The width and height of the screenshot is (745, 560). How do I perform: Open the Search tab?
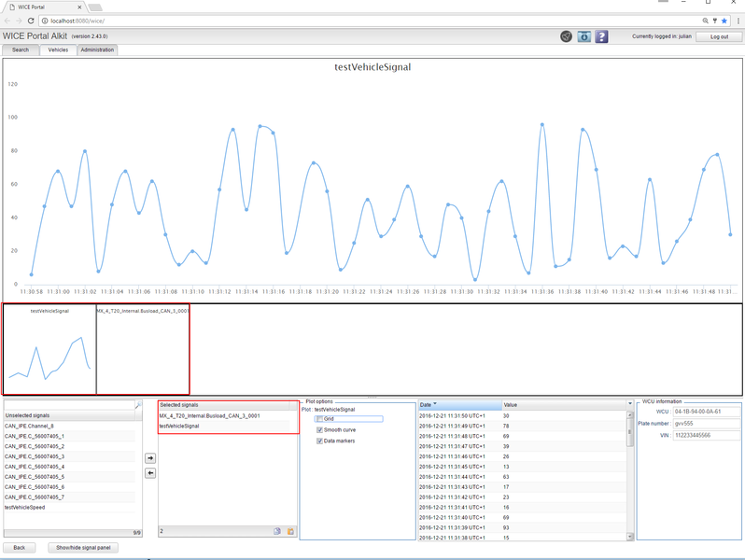[x=20, y=50]
